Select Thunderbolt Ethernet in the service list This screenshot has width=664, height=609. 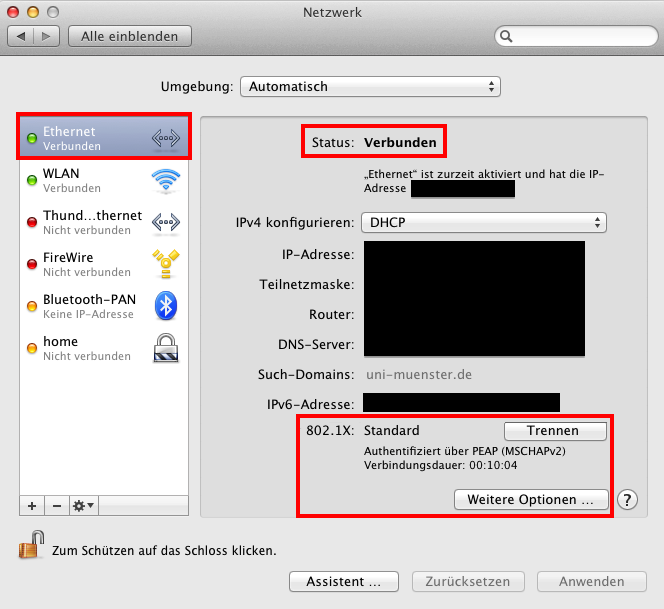tap(92, 222)
